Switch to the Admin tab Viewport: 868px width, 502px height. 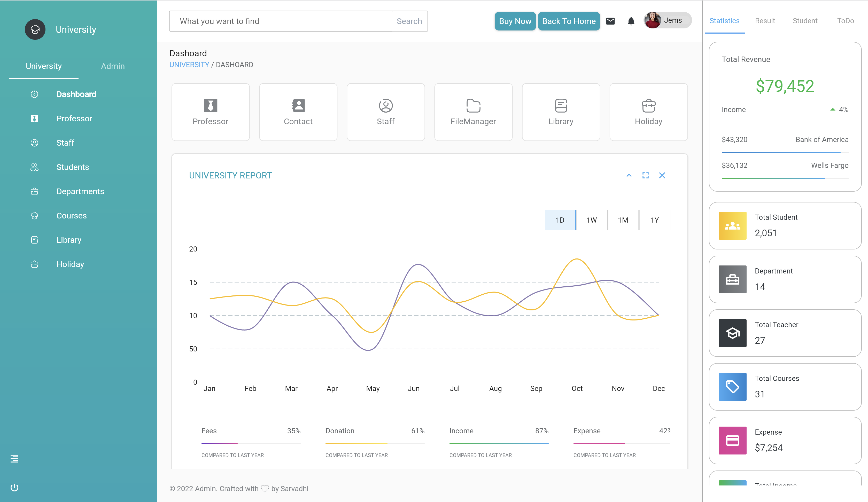click(x=113, y=66)
